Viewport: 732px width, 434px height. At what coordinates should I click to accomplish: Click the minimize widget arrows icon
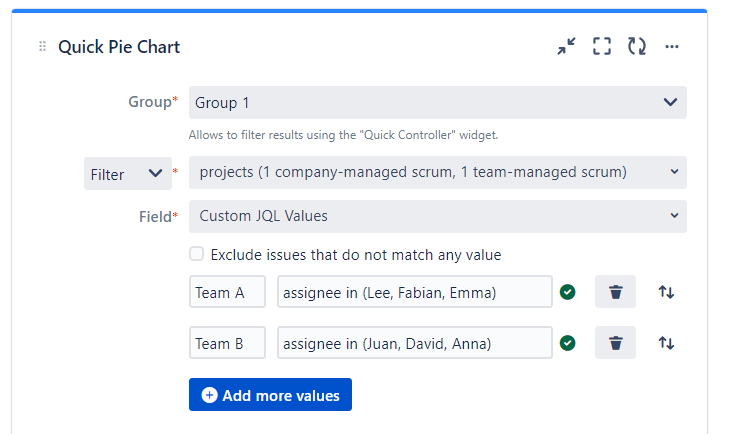(x=567, y=46)
